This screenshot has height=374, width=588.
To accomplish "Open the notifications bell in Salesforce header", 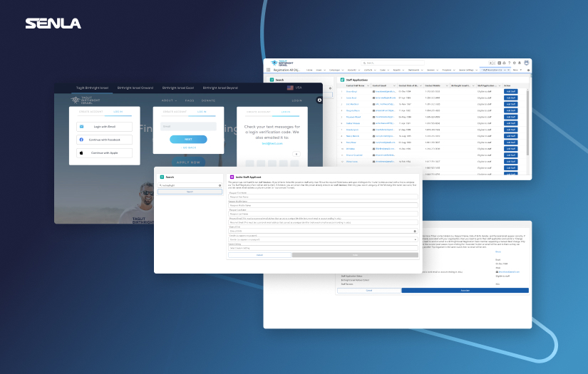I will (518, 63).
